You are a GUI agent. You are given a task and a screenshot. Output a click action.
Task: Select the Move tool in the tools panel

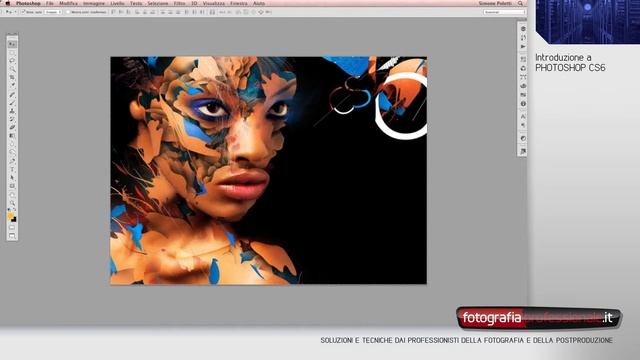(x=12, y=44)
